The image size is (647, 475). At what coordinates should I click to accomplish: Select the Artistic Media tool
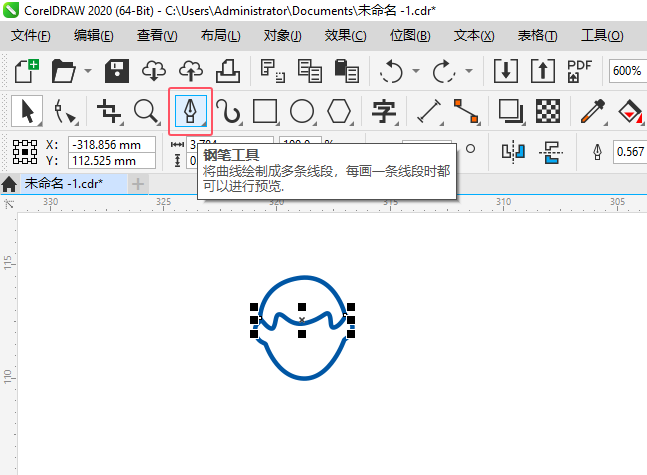[x=229, y=111]
